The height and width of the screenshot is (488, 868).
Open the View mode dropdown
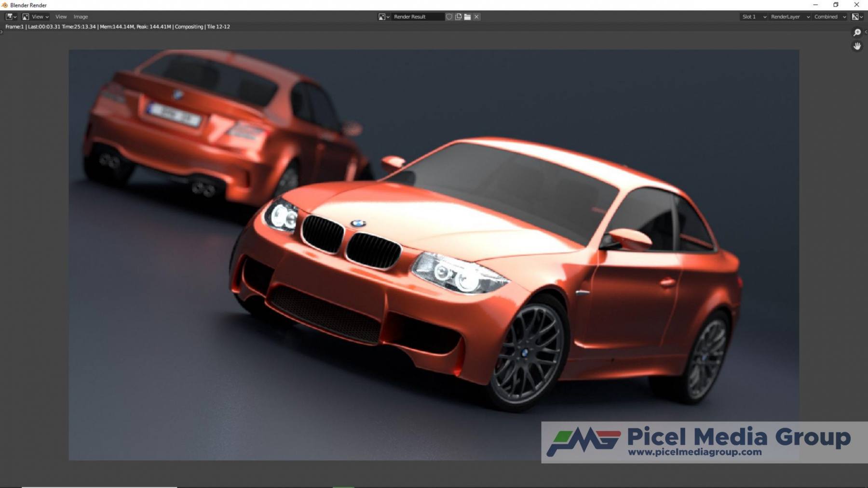(36, 17)
